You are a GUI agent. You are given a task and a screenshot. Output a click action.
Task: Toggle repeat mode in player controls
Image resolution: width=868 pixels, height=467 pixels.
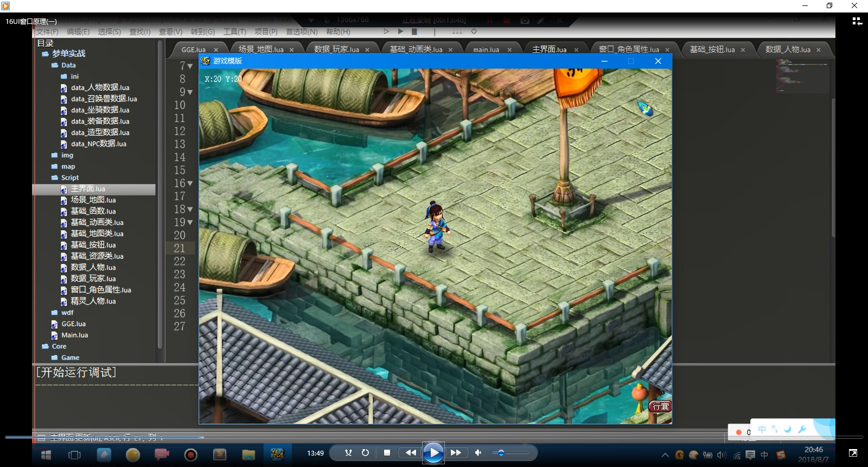coord(365,452)
